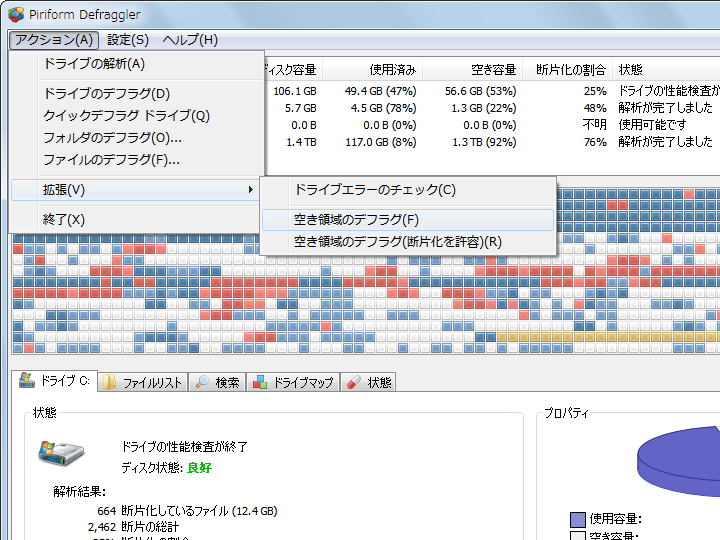Click the 不明 fragmentation cell
The image size is (720, 540).
(595, 125)
